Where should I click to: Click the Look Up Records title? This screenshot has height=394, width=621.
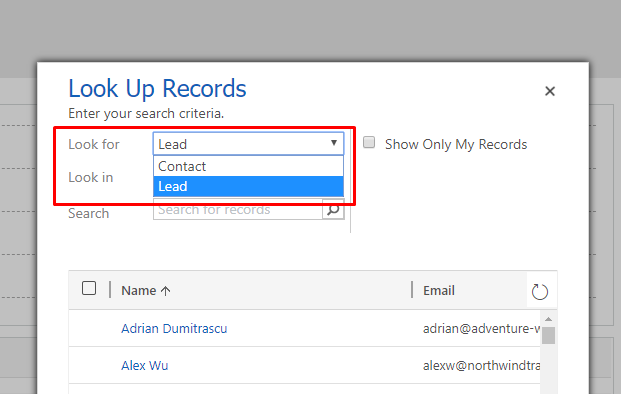157,88
